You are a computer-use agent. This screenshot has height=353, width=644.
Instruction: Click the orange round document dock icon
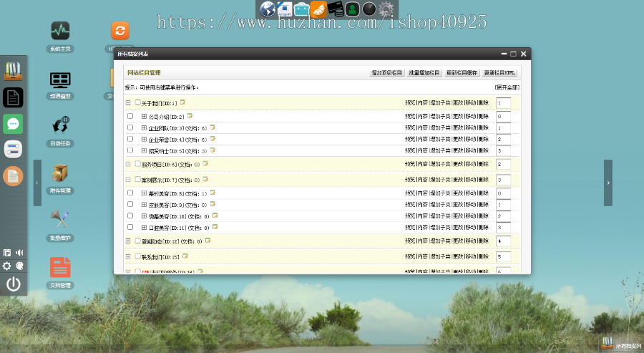(13, 176)
